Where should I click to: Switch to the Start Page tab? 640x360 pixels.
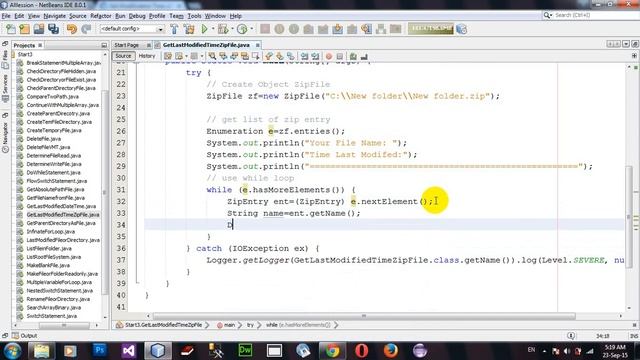click(127, 45)
